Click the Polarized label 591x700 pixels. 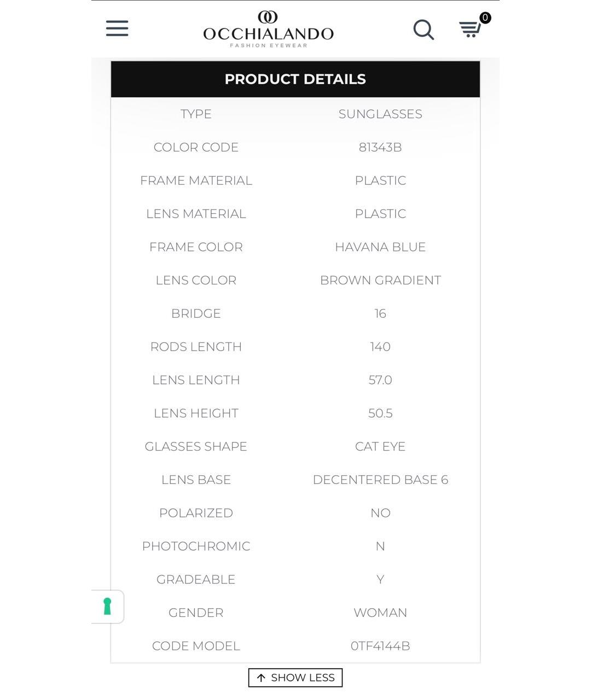(x=196, y=514)
